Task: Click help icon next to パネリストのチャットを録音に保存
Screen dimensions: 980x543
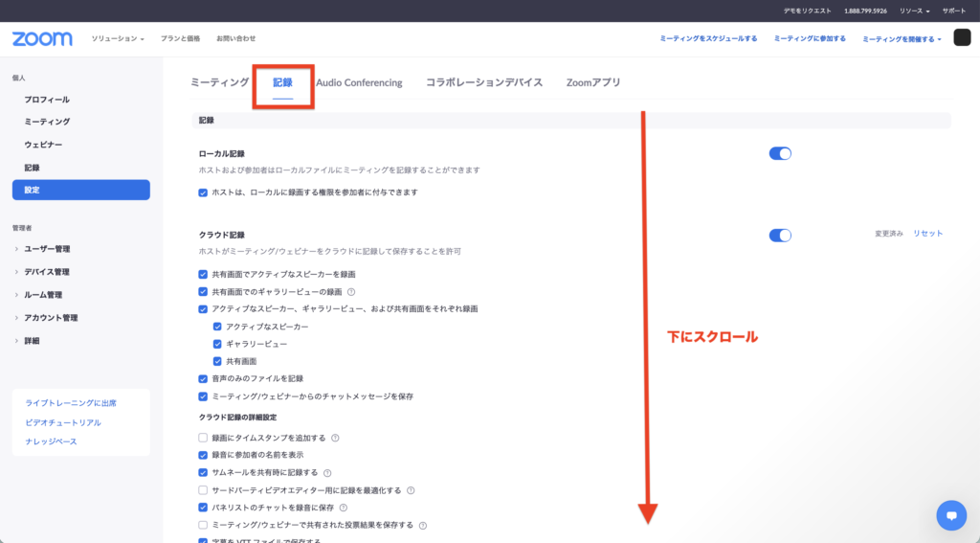Action: coord(343,508)
